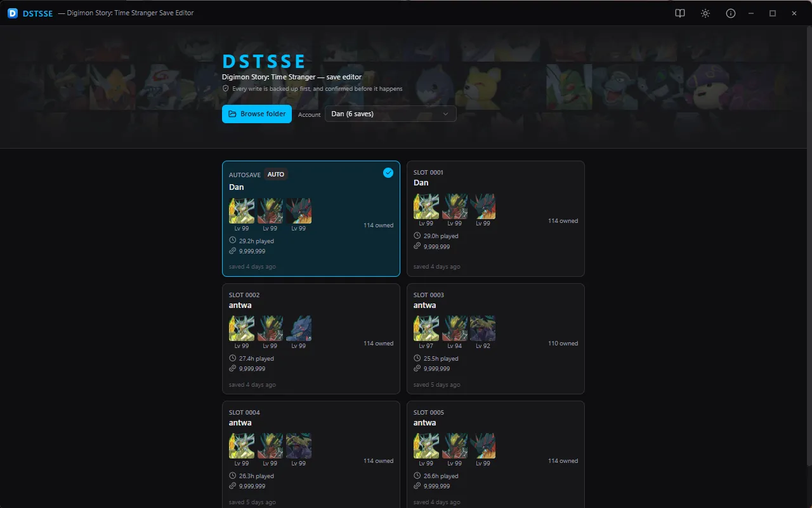The width and height of the screenshot is (812, 508).
Task: Open the SLOT 0004 save card label
Action: point(244,413)
